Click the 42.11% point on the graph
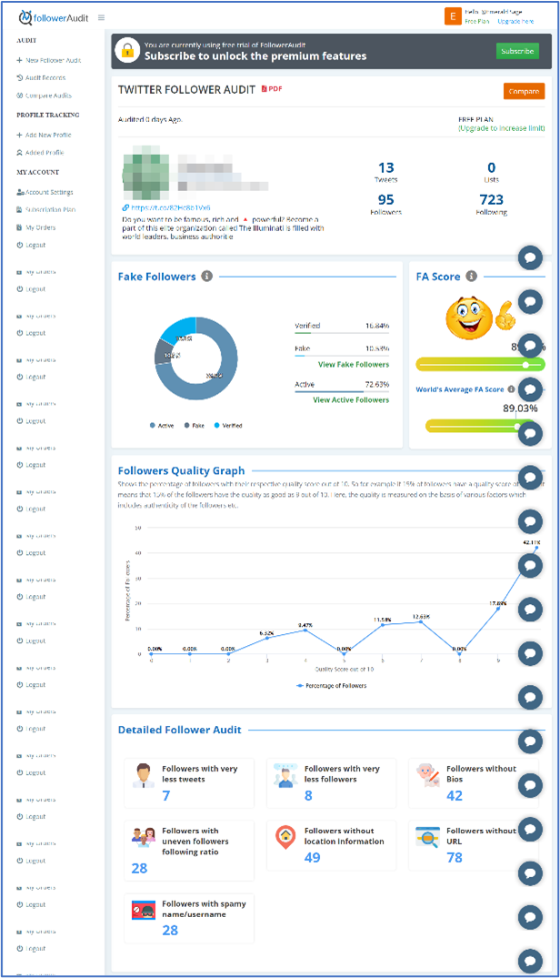 pos(536,548)
